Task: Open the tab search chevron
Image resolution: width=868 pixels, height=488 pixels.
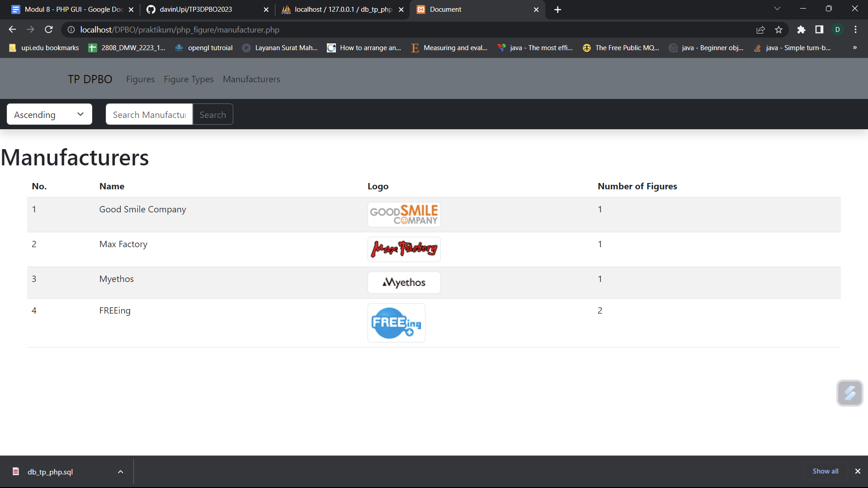Action: pos(778,8)
